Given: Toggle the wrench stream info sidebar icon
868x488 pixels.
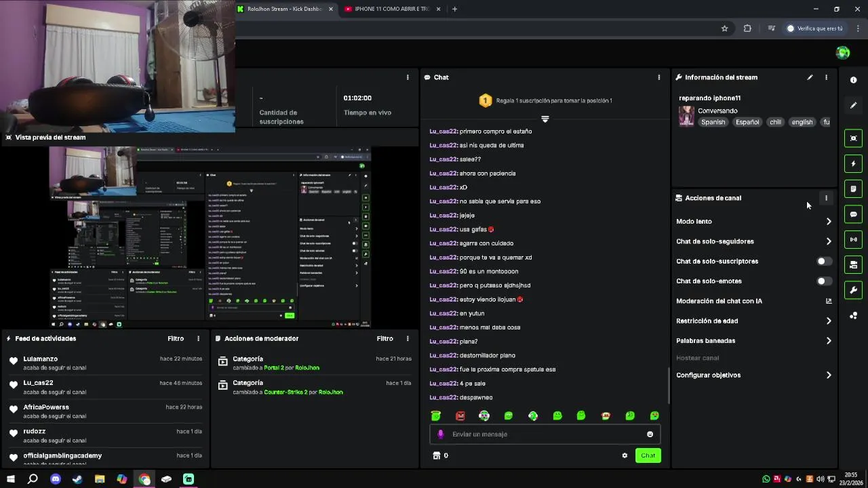Looking at the screenshot, I should [x=853, y=290].
